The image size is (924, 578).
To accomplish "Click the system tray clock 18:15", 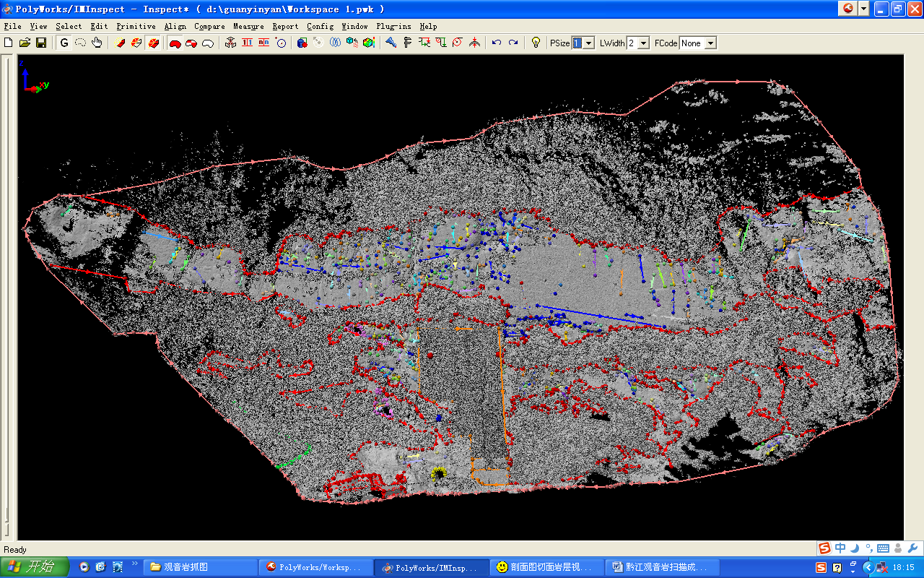I will click(x=904, y=567).
